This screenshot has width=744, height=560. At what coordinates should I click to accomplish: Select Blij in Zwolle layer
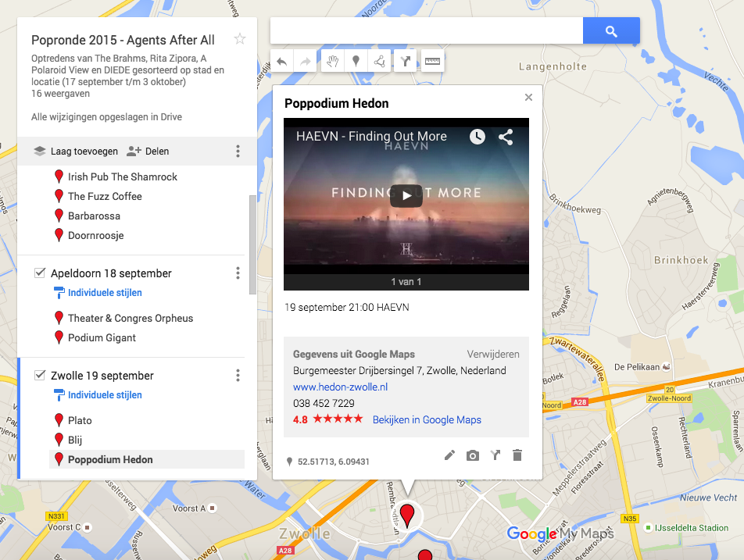tap(75, 440)
